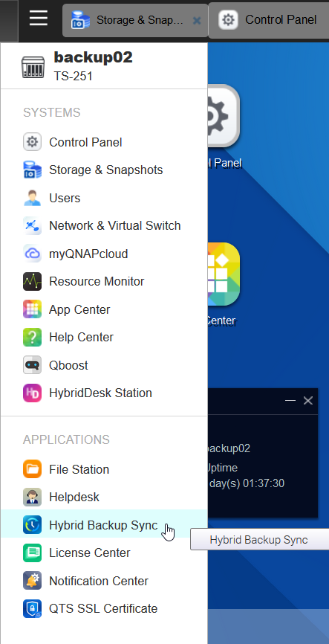The width and height of the screenshot is (329, 644).
Task: Switch to the Control Panel tab
Action: [x=269, y=20]
